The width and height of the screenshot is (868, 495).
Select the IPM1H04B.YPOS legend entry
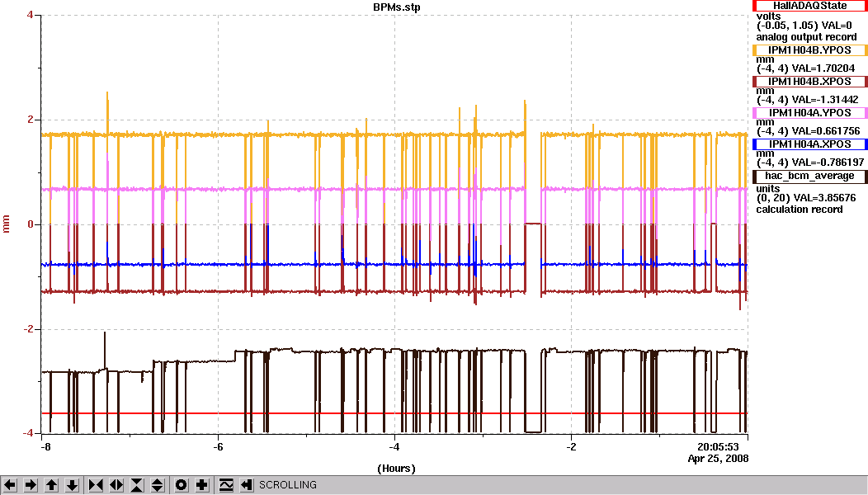point(810,50)
